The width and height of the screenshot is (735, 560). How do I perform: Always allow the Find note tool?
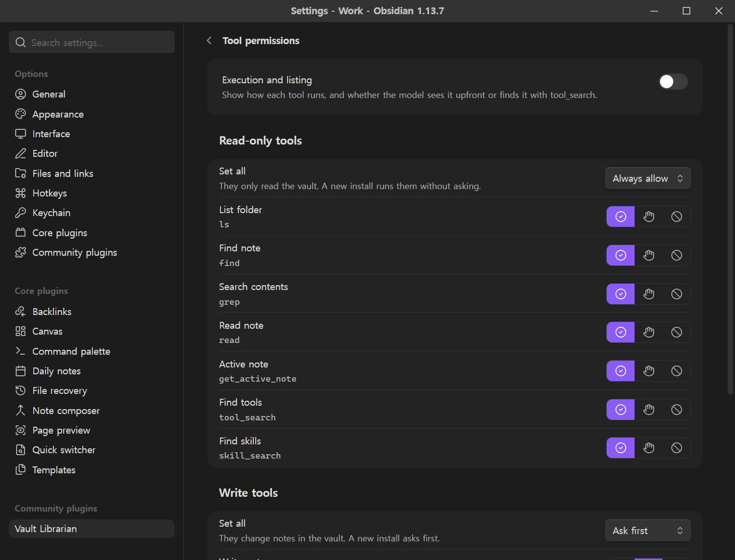point(621,255)
